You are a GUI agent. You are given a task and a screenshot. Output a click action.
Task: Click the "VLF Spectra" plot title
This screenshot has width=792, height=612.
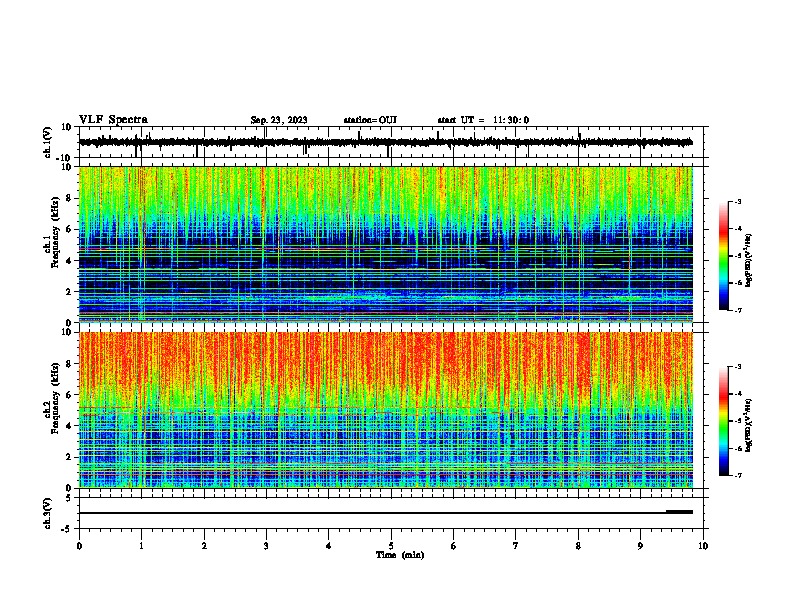pyautogui.click(x=113, y=120)
